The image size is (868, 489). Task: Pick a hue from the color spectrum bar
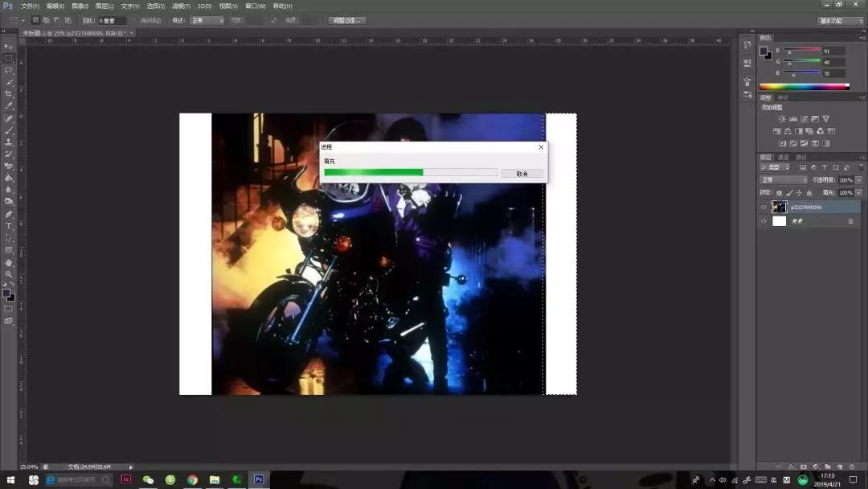(804, 87)
